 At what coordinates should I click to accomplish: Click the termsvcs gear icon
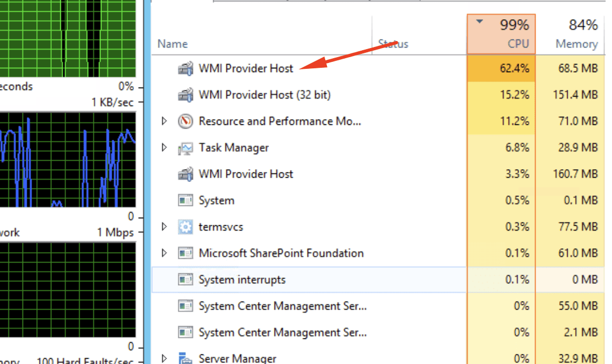point(185,227)
